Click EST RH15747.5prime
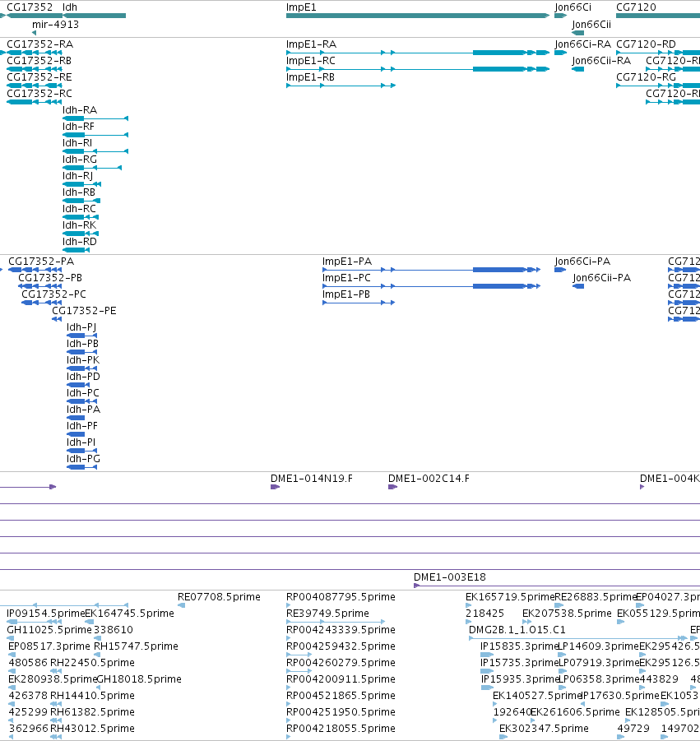Screen dimensions: 700x741 [x=136, y=646]
